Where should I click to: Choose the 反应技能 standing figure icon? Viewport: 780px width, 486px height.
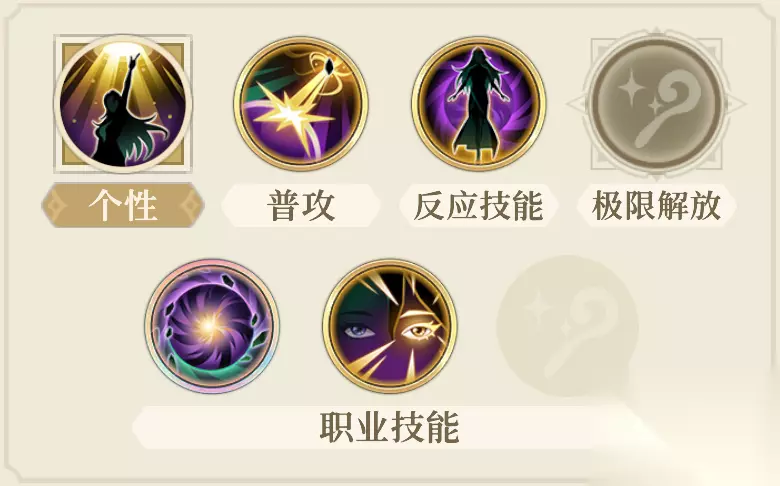click(x=479, y=104)
